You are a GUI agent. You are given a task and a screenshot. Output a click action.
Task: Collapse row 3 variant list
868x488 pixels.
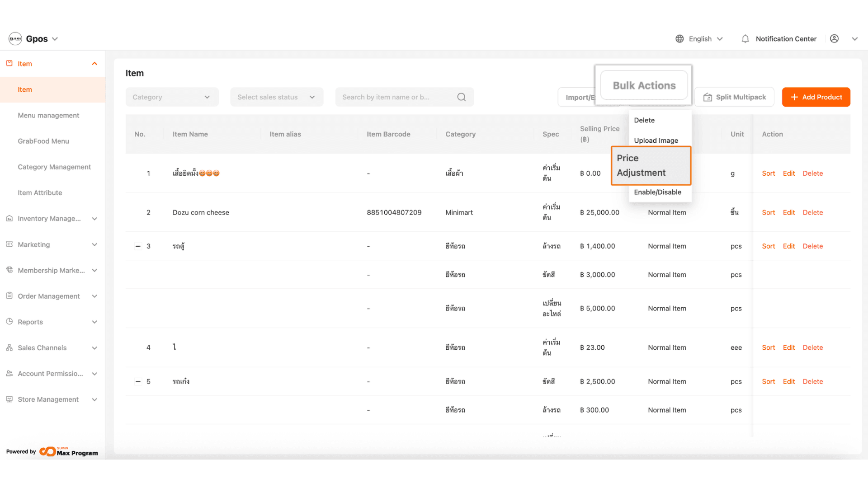pyautogui.click(x=138, y=246)
